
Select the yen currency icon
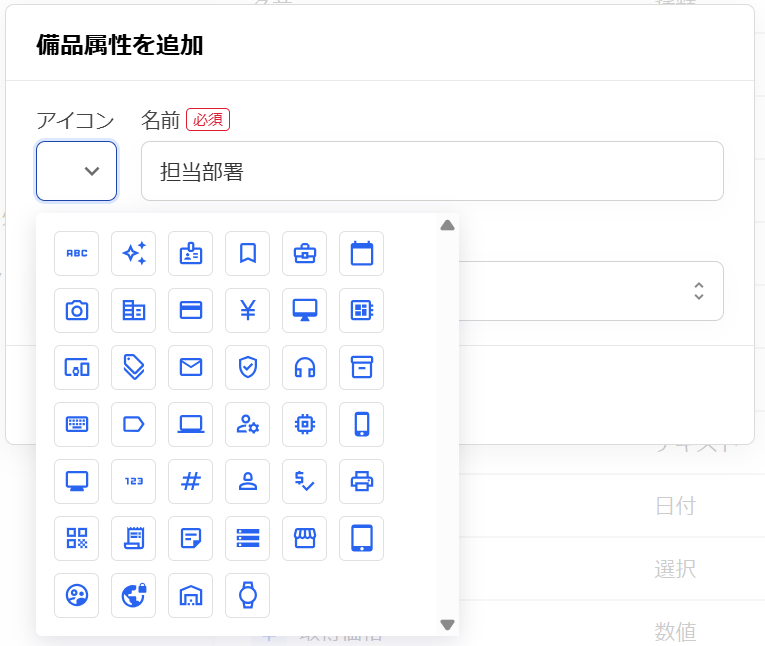click(248, 310)
